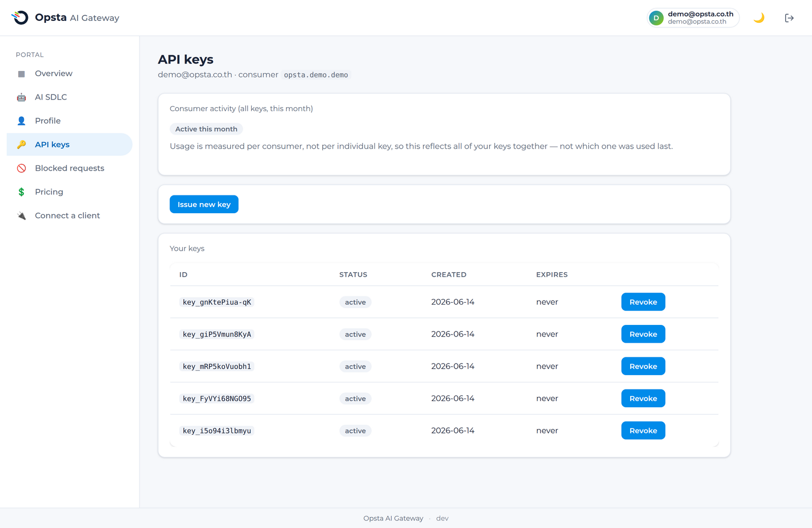Click the never expiry of key_i5o94i3lbmyu

pos(547,431)
